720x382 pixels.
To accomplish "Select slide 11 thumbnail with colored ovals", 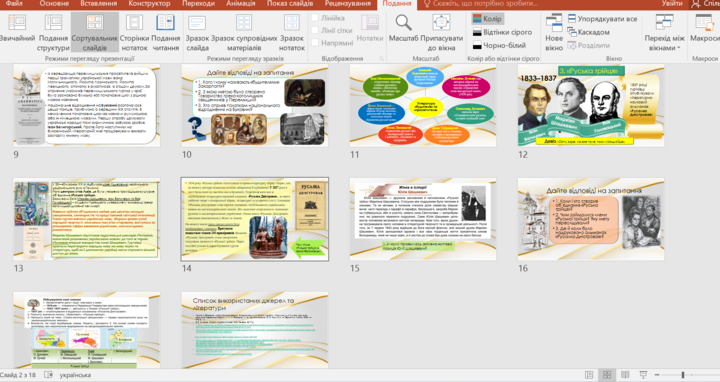I will tap(423, 105).
